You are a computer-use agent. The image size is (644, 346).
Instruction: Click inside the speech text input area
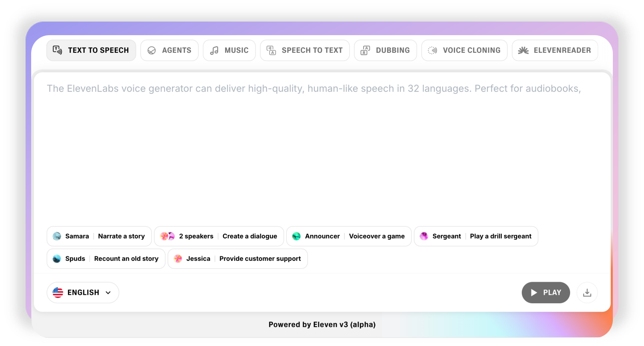(322, 148)
